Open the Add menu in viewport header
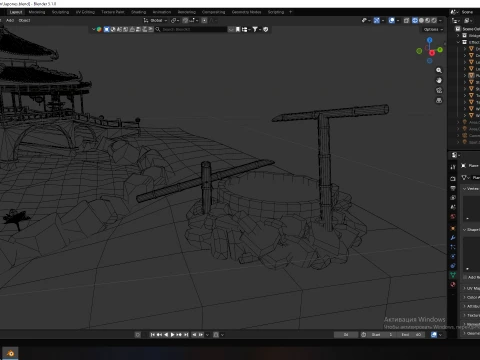This screenshot has width=480, height=360. [10, 20]
